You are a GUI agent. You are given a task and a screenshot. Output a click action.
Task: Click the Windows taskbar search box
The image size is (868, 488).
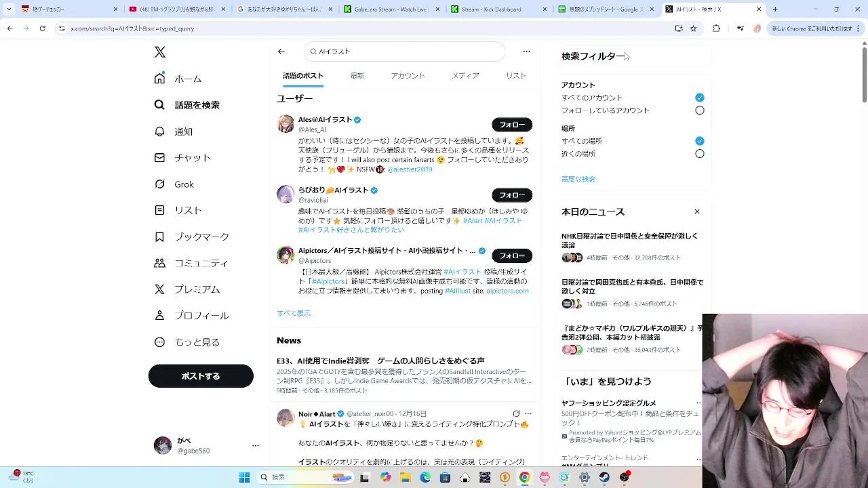click(x=306, y=477)
